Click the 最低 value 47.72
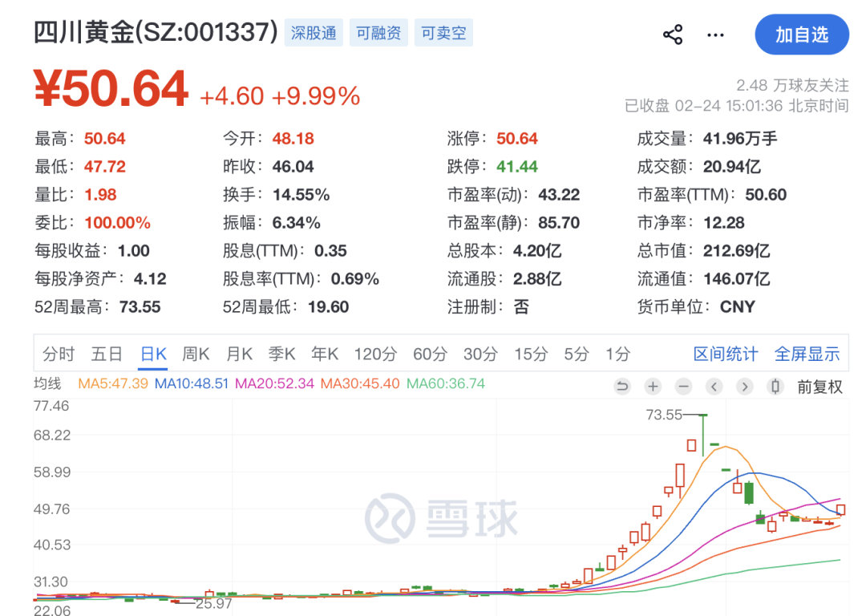The height and width of the screenshot is (616, 866). click(x=104, y=166)
